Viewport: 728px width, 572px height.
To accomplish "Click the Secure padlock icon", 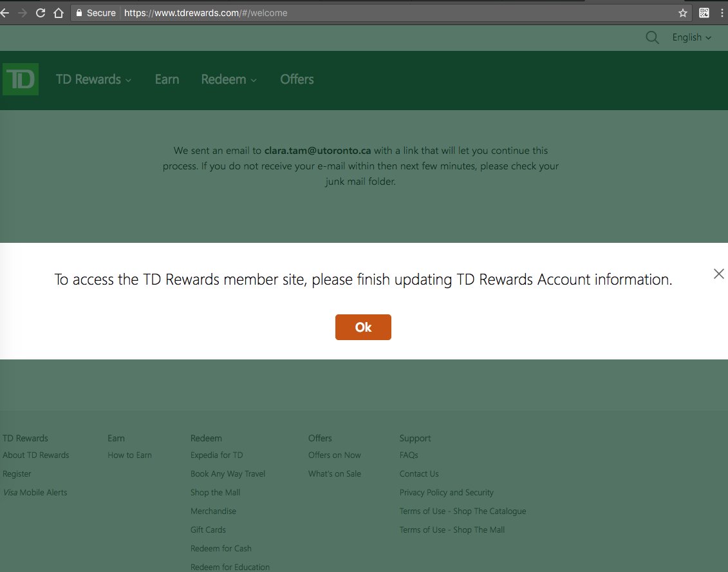I will [79, 13].
